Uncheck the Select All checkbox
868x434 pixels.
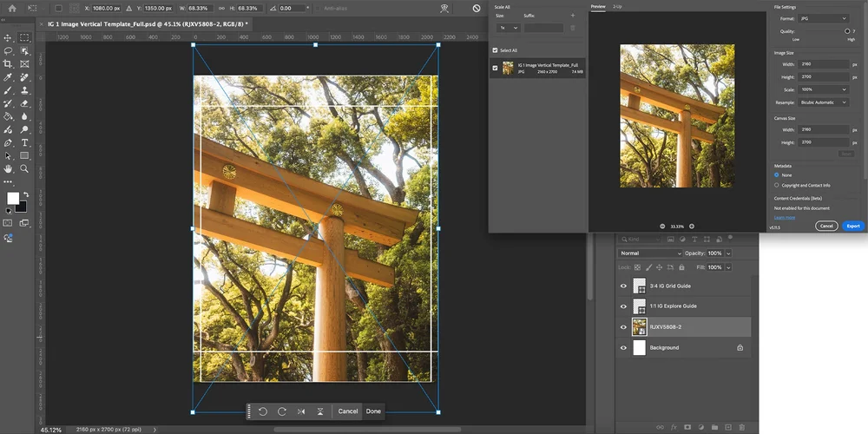tap(496, 50)
